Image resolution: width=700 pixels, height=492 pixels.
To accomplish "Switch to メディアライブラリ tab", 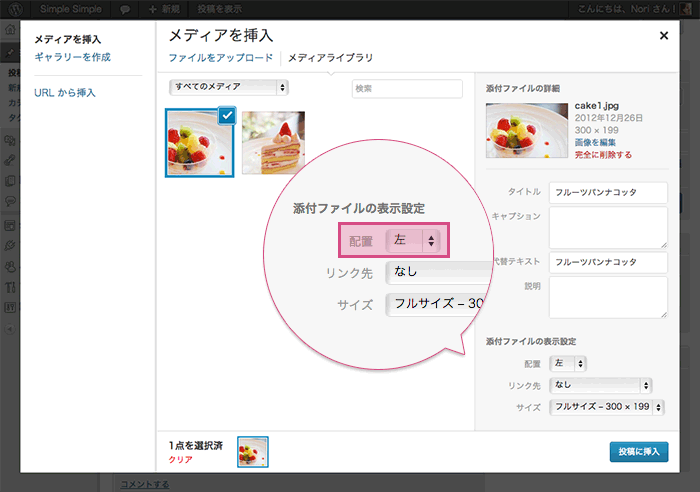I will tap(331, 58).
